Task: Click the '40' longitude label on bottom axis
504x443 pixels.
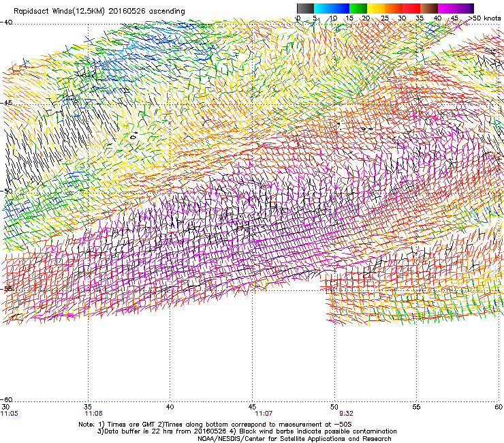Action: 170,407
